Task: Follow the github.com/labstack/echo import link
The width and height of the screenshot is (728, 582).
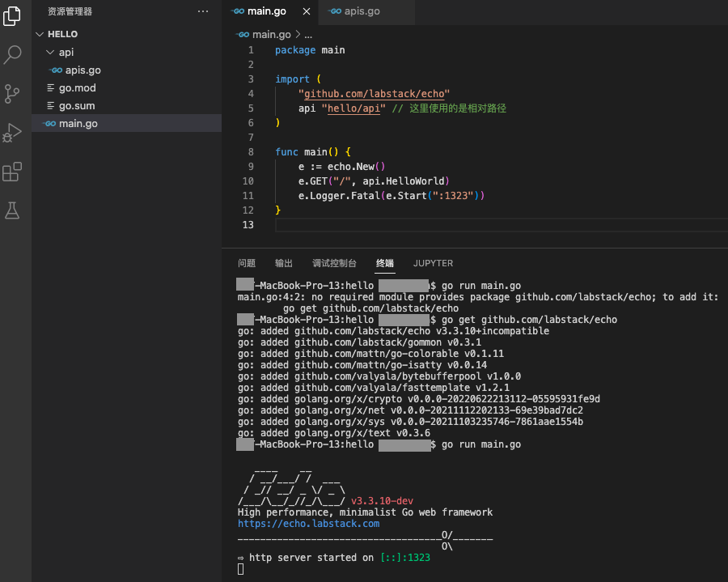Action: [x=375, y=94]
